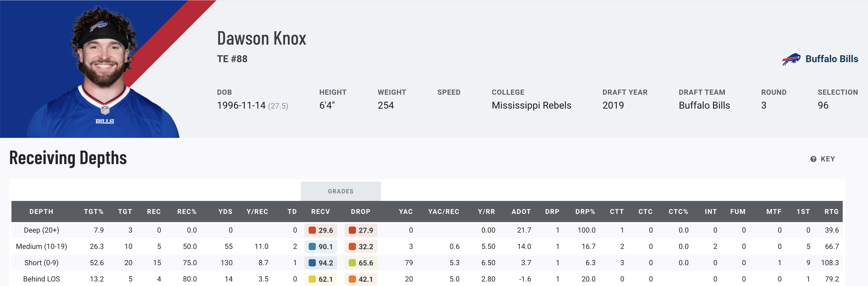Click Short DROP grade 65.6 swatch
868x286 pixels.
click(352, 263)
